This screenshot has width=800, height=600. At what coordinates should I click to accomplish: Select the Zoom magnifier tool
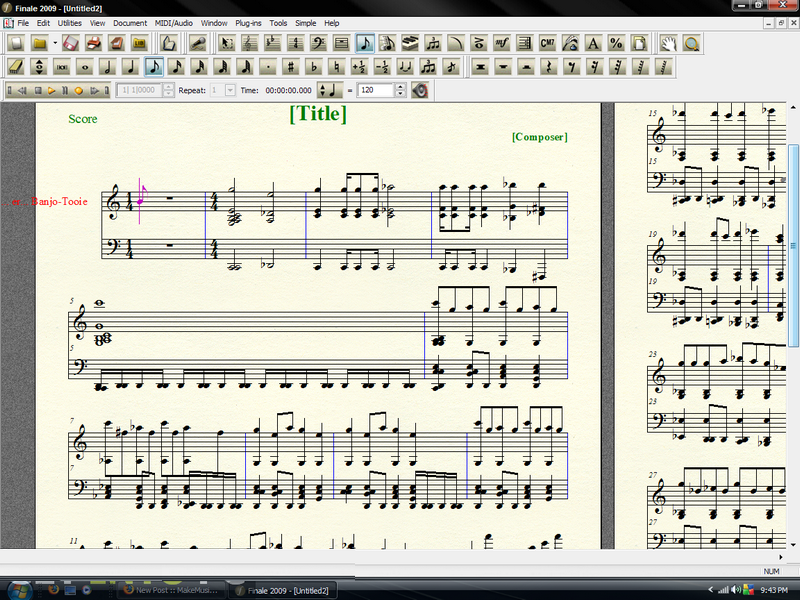692,43
